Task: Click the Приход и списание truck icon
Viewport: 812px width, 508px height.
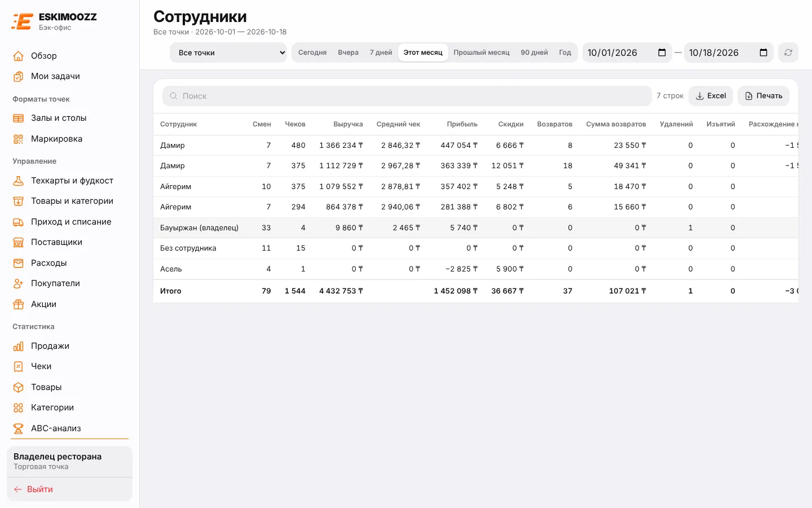Action: click(19, 222)
